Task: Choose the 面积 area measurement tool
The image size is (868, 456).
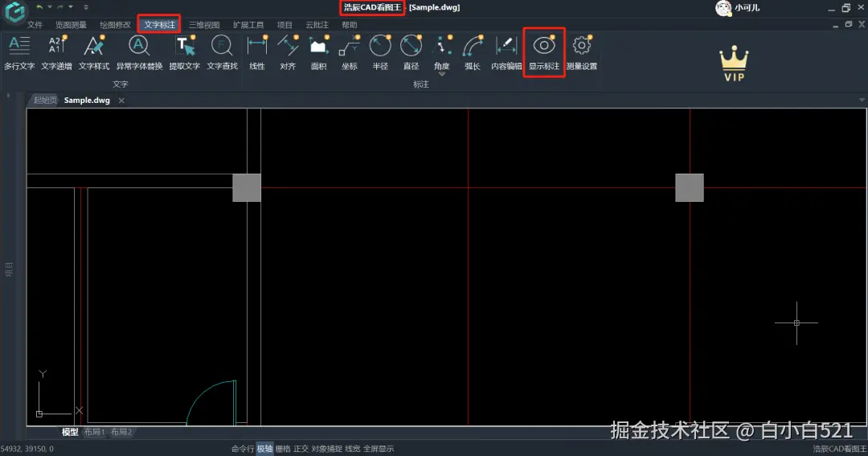Action: point(318,52)
